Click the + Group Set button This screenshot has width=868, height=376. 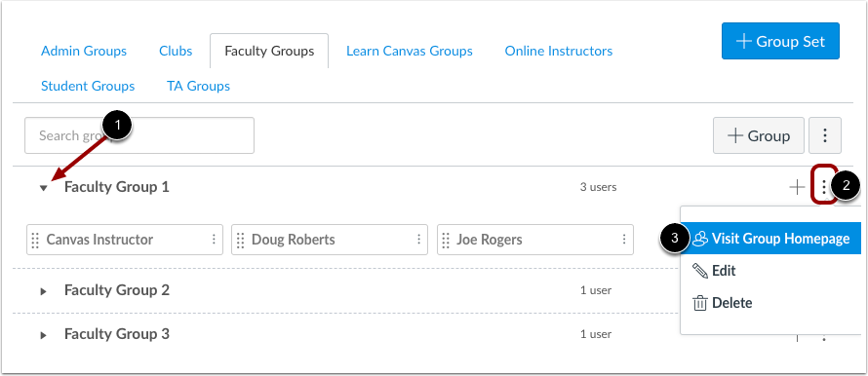(x=780, y=41)
